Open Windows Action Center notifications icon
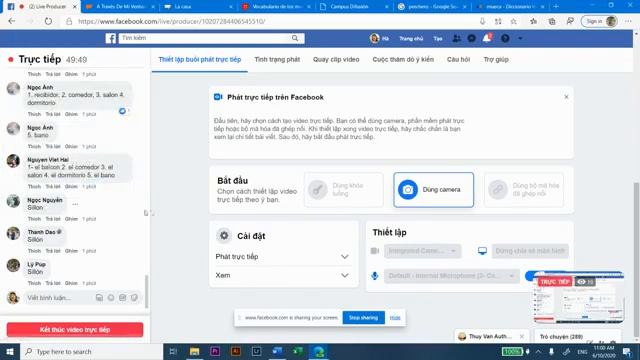 click(x=627, y=351)
